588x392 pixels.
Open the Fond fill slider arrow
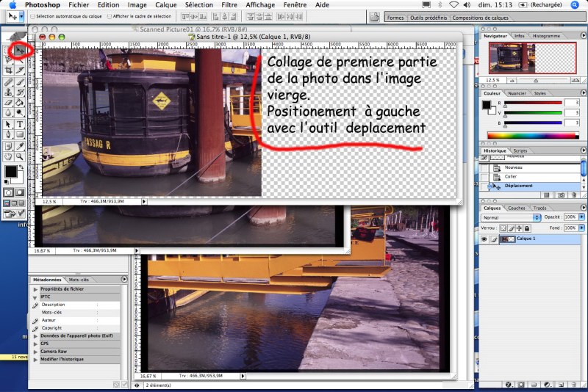tap(581, 228)
